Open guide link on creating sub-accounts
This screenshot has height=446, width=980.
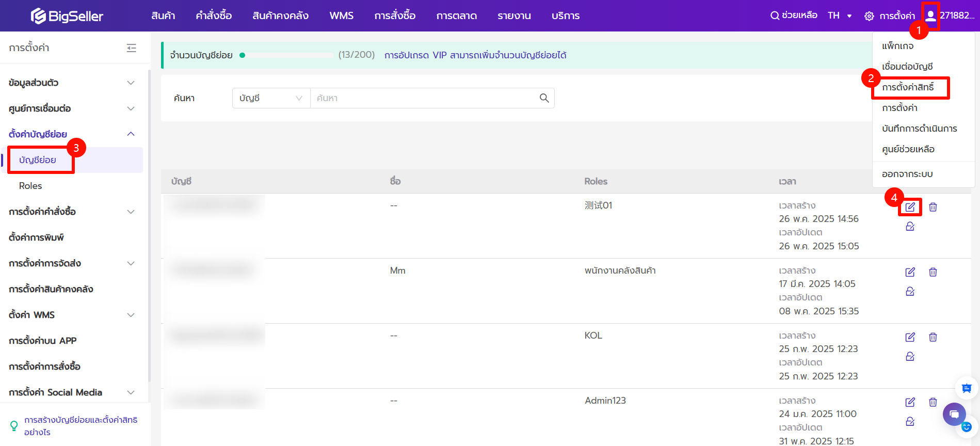coord(81,426)
